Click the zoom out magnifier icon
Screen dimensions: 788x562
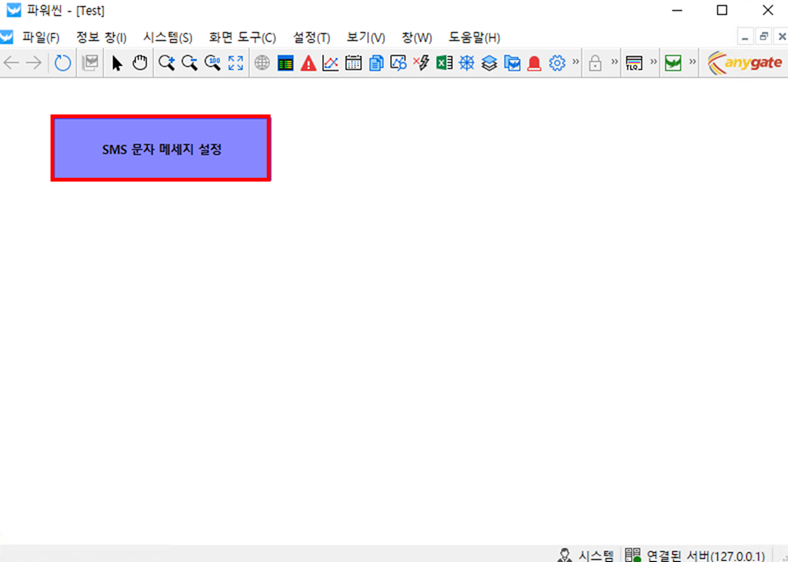click(x=189, y=63)
